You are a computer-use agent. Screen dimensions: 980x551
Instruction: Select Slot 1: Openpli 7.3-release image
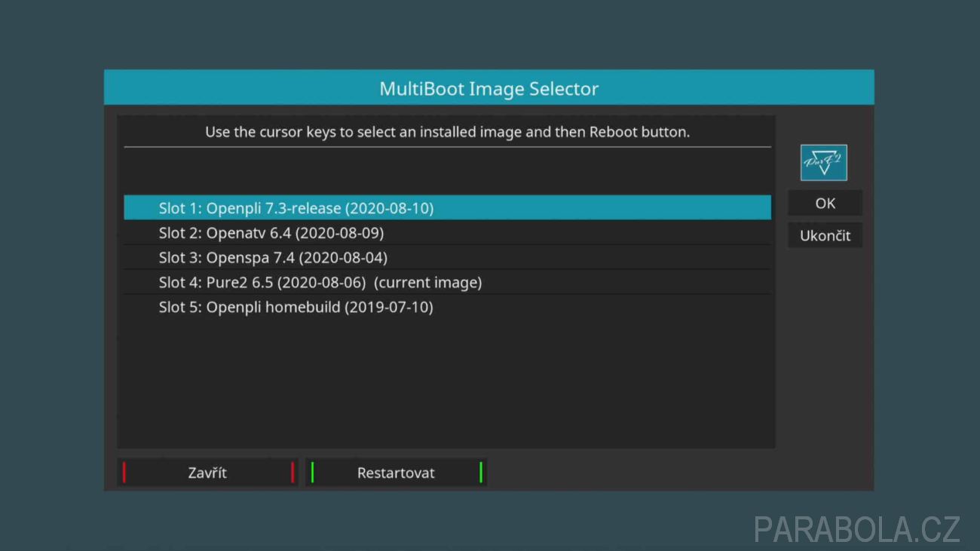(447, 207)
